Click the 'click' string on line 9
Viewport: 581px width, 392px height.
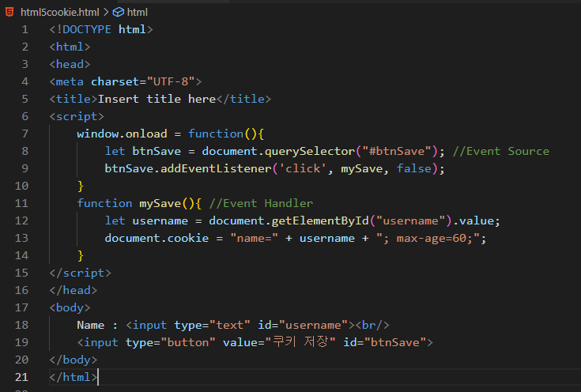(x=303, y=168)
